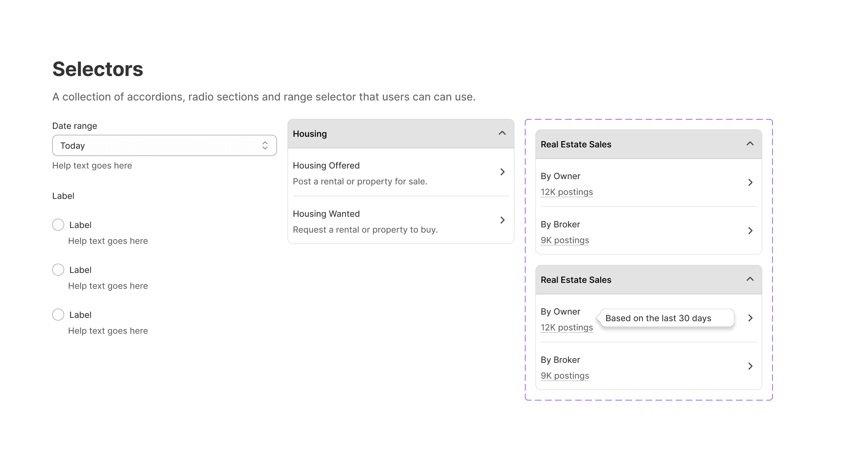Screen dimensions: 868x456
Task: Click By Broker chevron in bottom Real Estate panel
Action: click(x=750, y=366)
